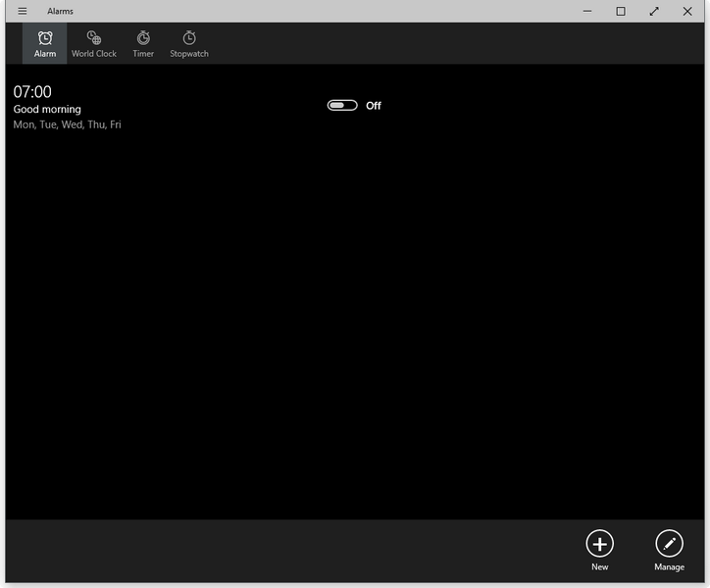Click the World Clock globe icon
Screen dimensions: 710x588
point(94,37)
